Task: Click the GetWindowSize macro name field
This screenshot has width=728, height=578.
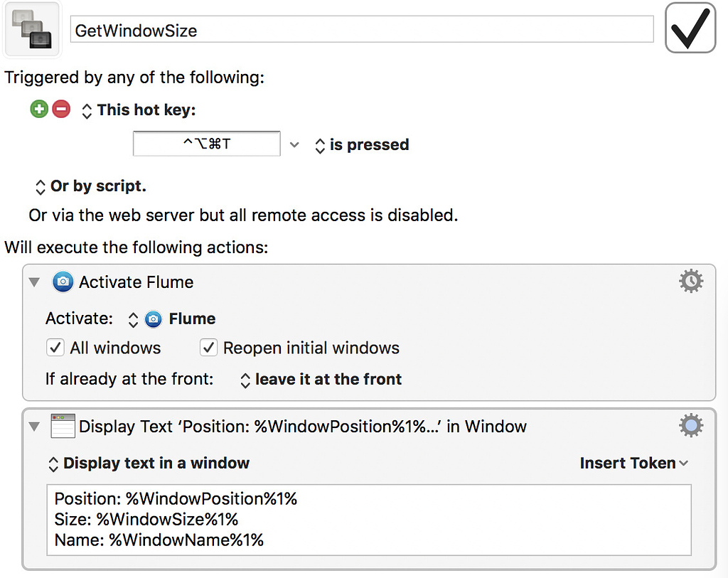Action: coord(361,30)
